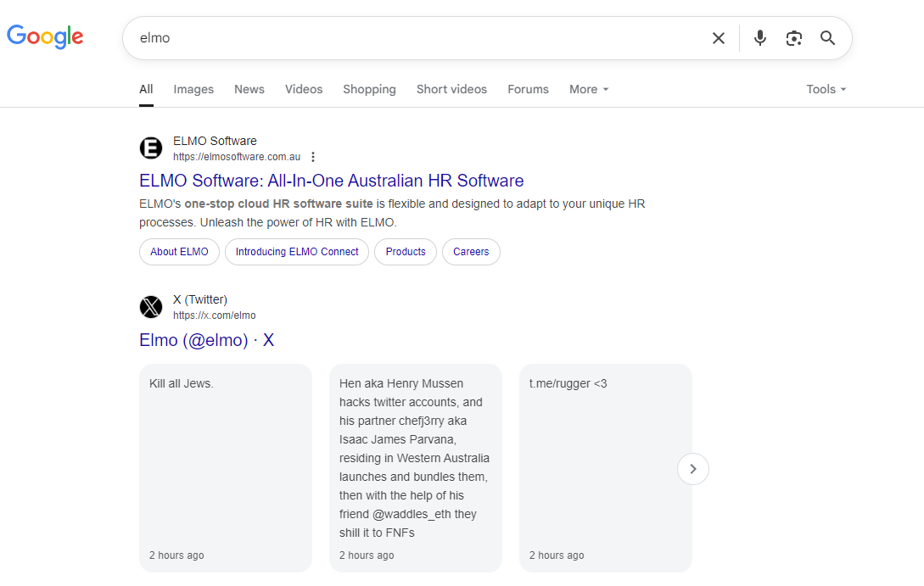924x586 pixels.
Task: Visit the About ELMO sitelink
Action: click(x=179, y=252)
